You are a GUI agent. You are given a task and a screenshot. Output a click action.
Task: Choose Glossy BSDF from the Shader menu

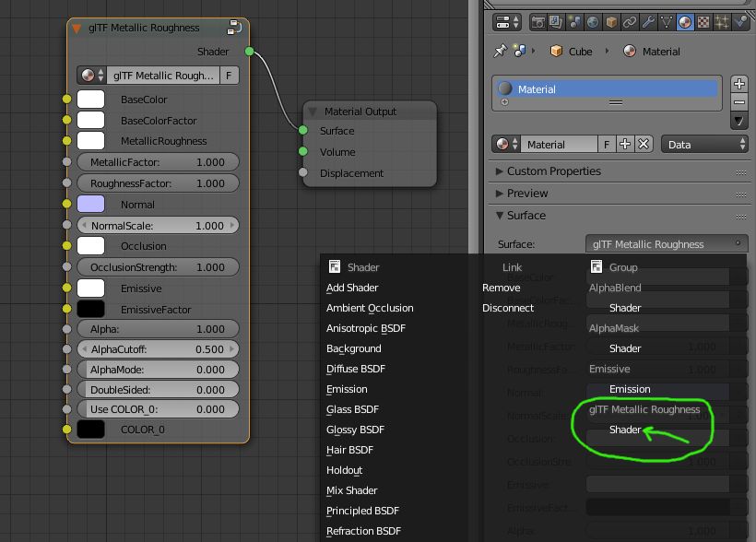click(x=355, y=430)
